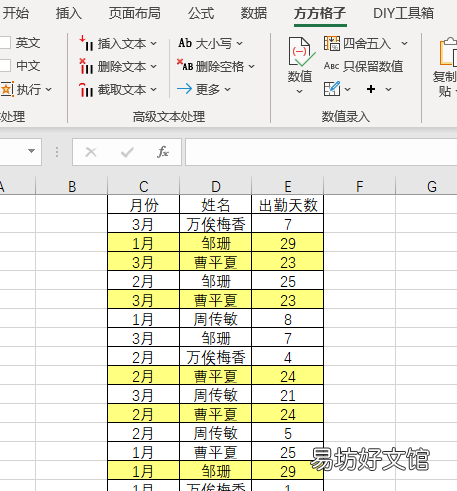
Task: Click the large 数值 document icon
Action: click(x=301, y=52)
